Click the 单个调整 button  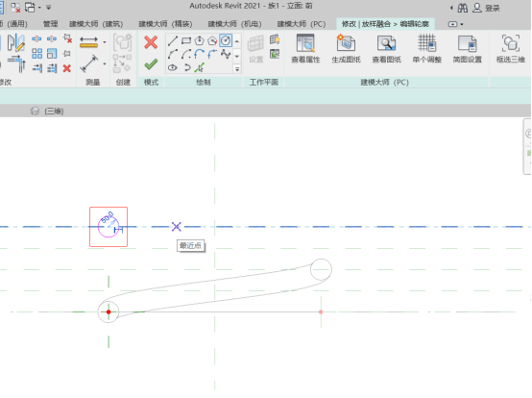click(426, 49)
